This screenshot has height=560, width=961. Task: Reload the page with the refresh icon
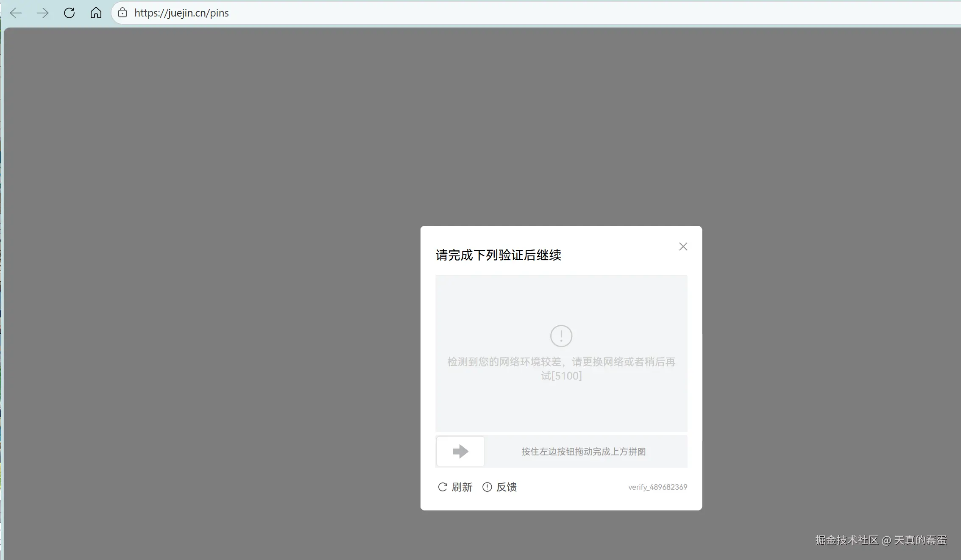pos(69,13)
